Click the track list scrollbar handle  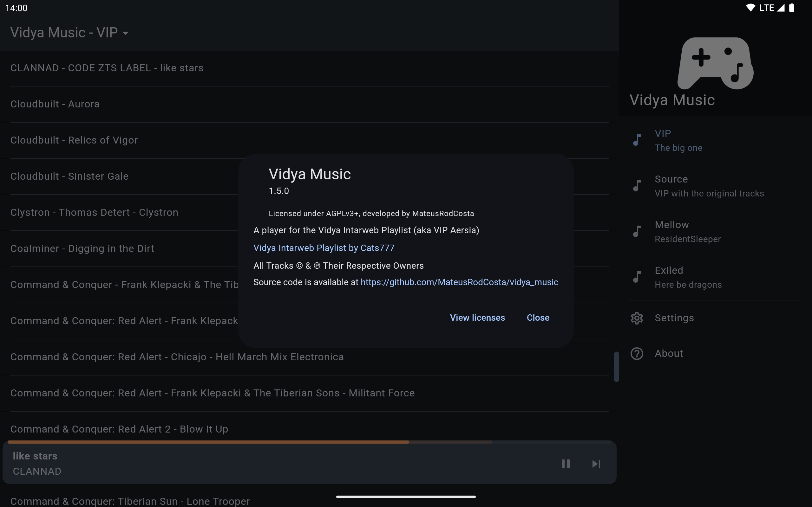(616, 367)
